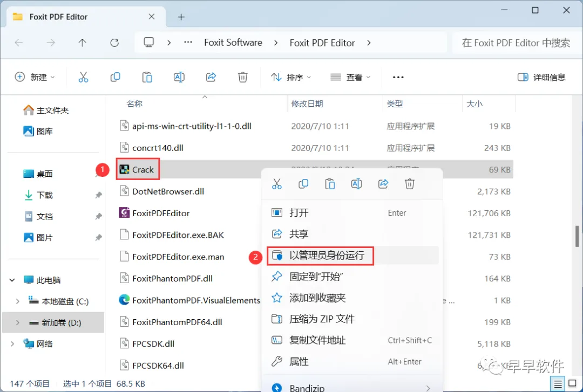The width and height of the screenshot is (583, 392).
Task: Click the search box for Foxit PDF Editor
Action: 516,43
